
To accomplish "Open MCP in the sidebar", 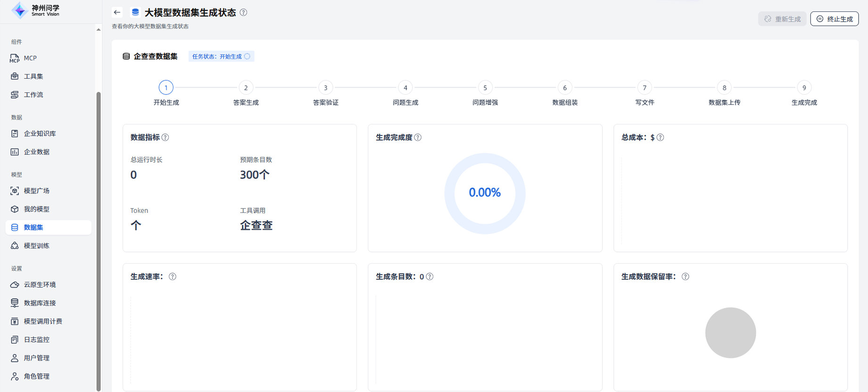I will pyautogui.click(x=30, y=58).
